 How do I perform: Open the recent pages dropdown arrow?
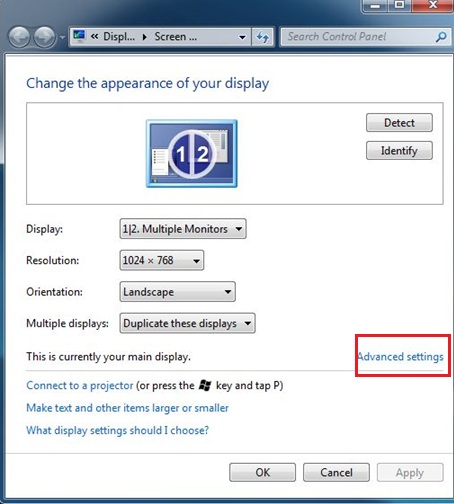tap(62, 37)
